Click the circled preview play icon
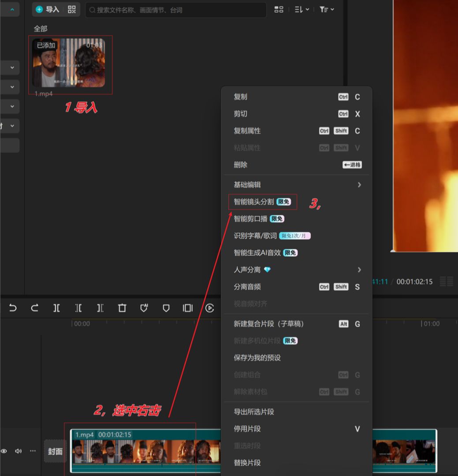Screen dimensions: 458x476 coord(210,308)
